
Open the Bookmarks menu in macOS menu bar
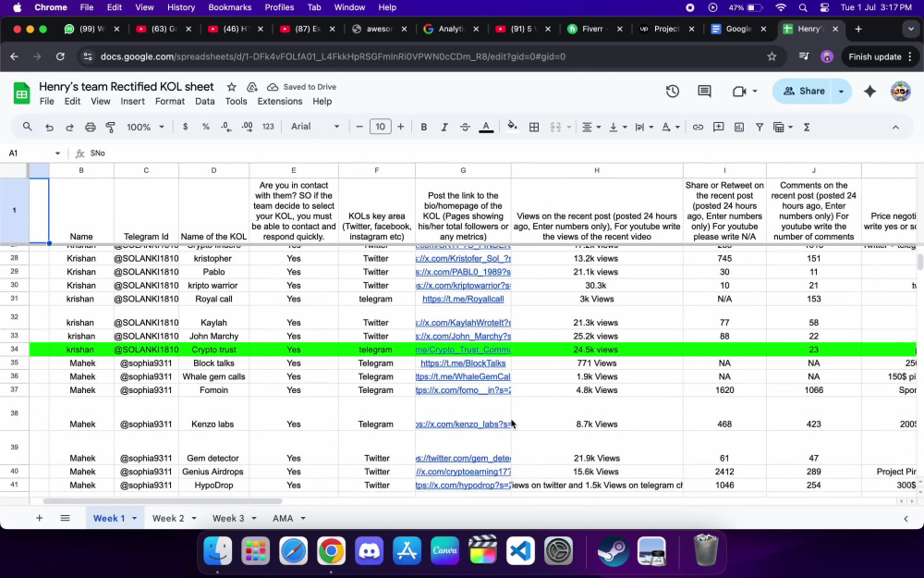click(230, 7)
